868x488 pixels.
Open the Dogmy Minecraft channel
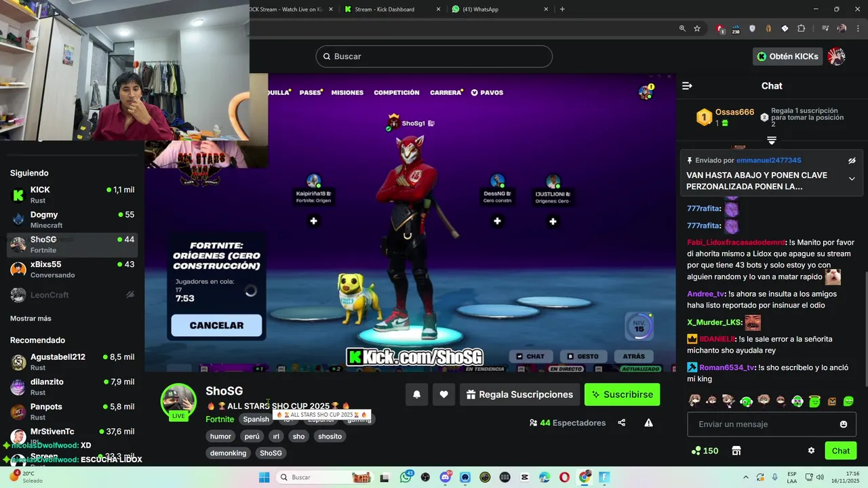click(72, 220)
